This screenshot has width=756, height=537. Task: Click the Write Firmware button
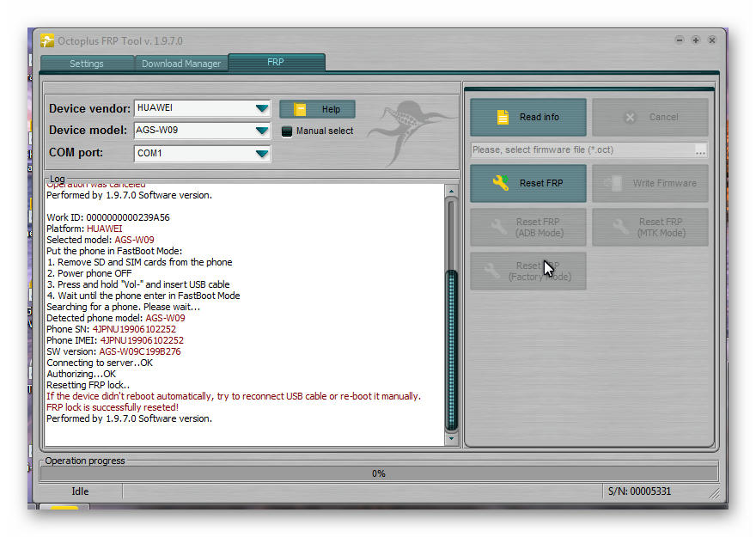coord(650,183)
